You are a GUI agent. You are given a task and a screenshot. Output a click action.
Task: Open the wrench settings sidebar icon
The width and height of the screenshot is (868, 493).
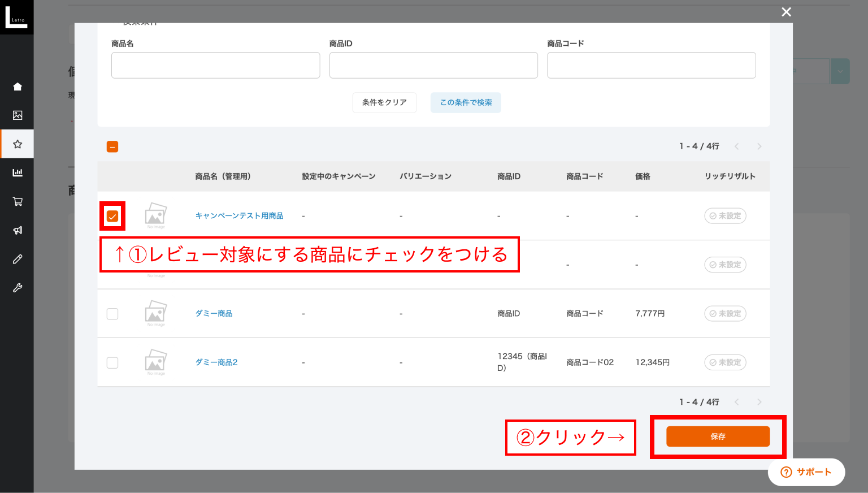click(x=18, y=288)
